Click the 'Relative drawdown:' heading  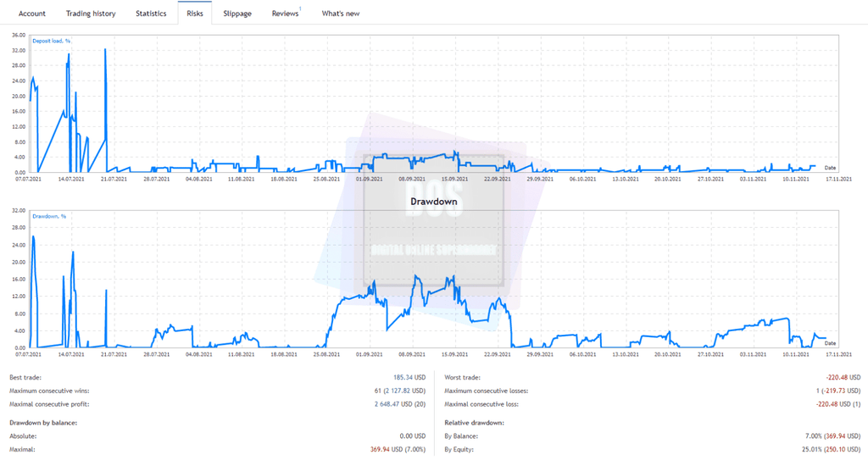click(475, 423)
